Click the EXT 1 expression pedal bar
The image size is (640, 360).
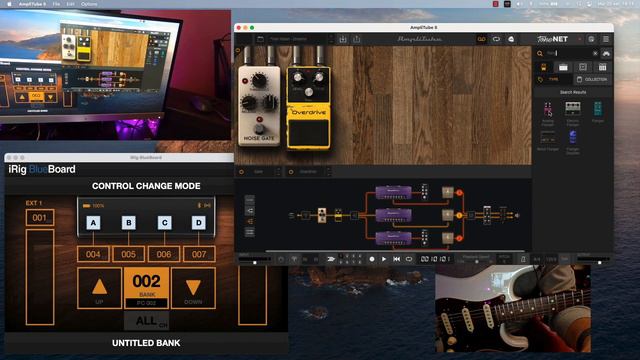pos(40,277)
